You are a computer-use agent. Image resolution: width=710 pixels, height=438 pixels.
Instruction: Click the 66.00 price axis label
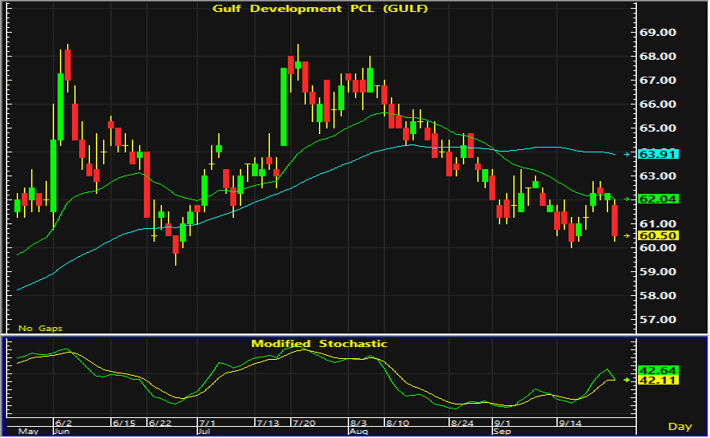coord(657,105)
